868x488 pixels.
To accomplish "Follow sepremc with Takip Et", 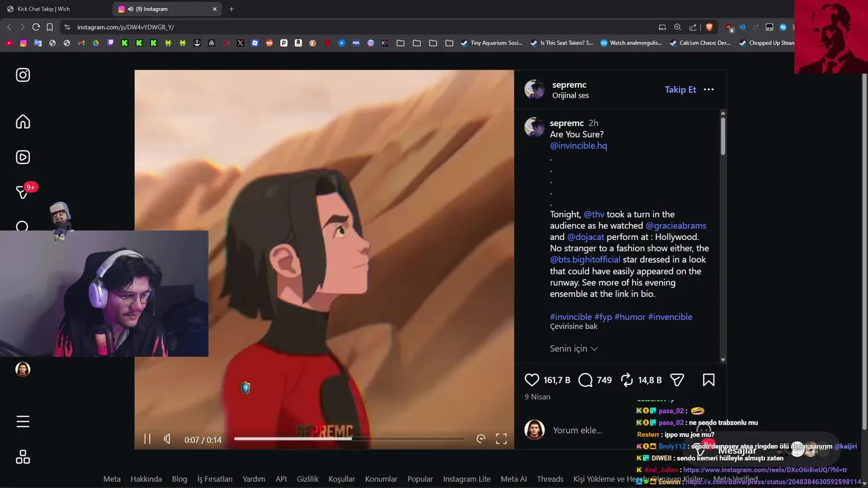I will coord(680,89).
